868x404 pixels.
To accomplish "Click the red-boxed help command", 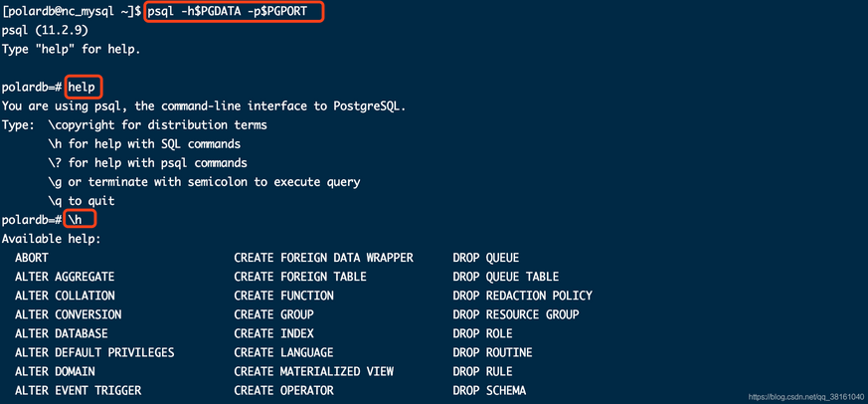I will [83, 88].
